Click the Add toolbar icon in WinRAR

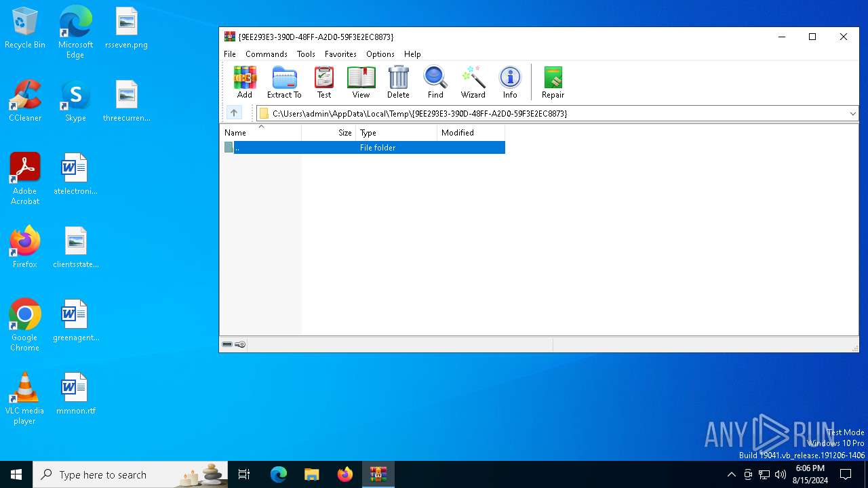click(x=245, y=82)
